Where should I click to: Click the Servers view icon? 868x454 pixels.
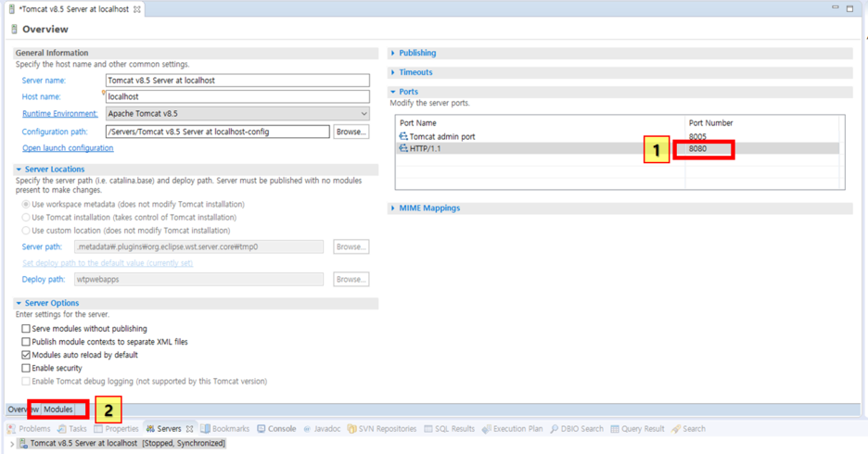pos(150,429)
